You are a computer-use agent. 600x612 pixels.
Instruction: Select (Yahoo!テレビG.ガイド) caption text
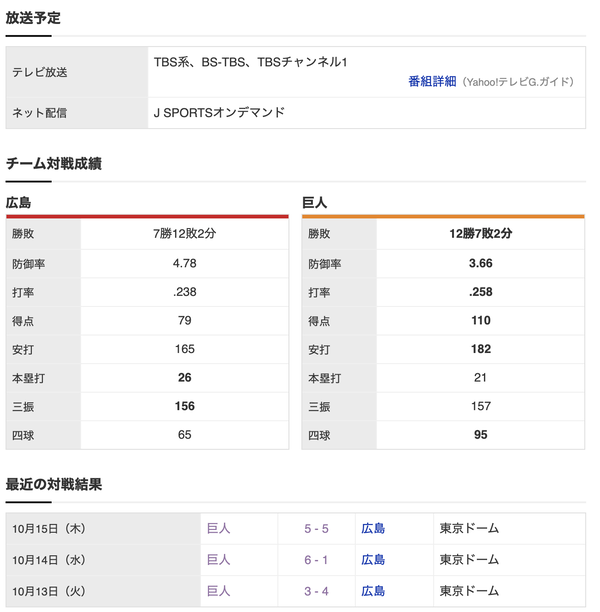518,82
